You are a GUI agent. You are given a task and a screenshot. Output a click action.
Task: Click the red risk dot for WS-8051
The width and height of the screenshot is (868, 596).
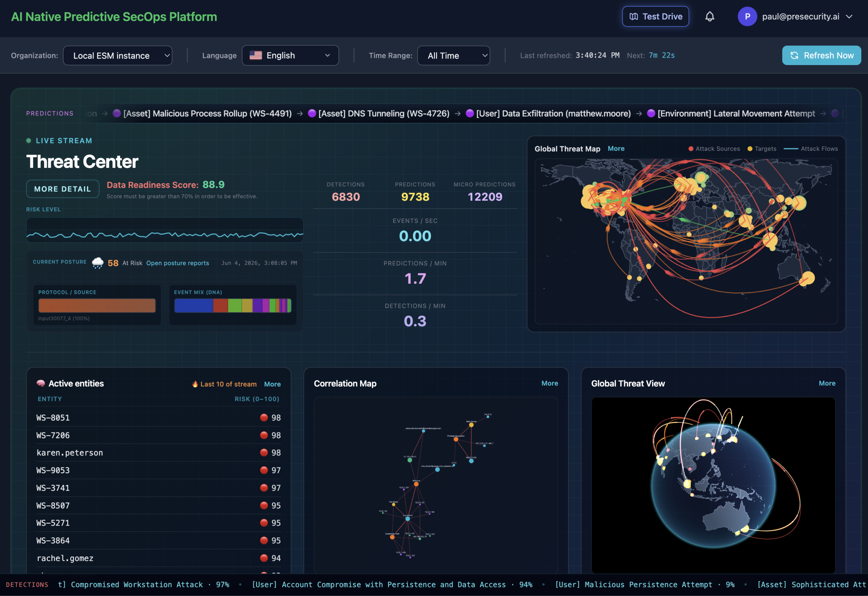coord(264,417)
